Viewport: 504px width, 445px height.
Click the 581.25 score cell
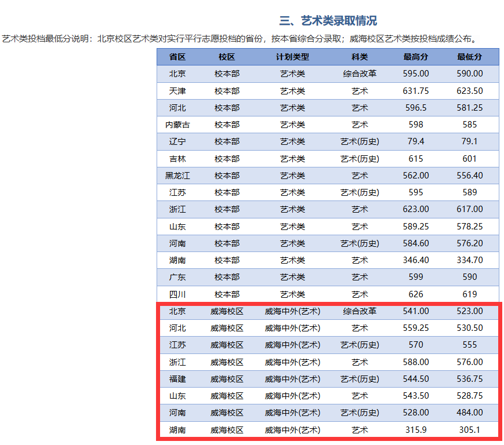pos(470,108)
